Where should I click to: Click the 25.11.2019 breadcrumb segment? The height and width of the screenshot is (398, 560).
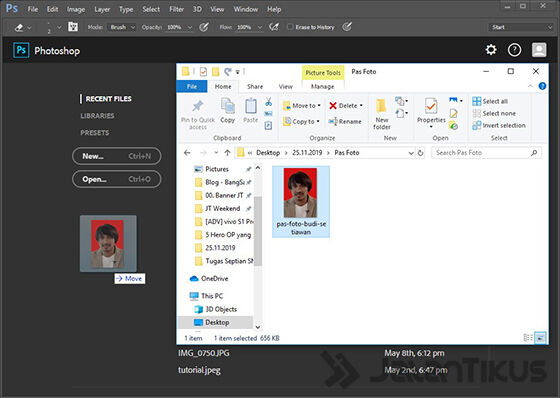pyautogui.click(x=307, y=153)
